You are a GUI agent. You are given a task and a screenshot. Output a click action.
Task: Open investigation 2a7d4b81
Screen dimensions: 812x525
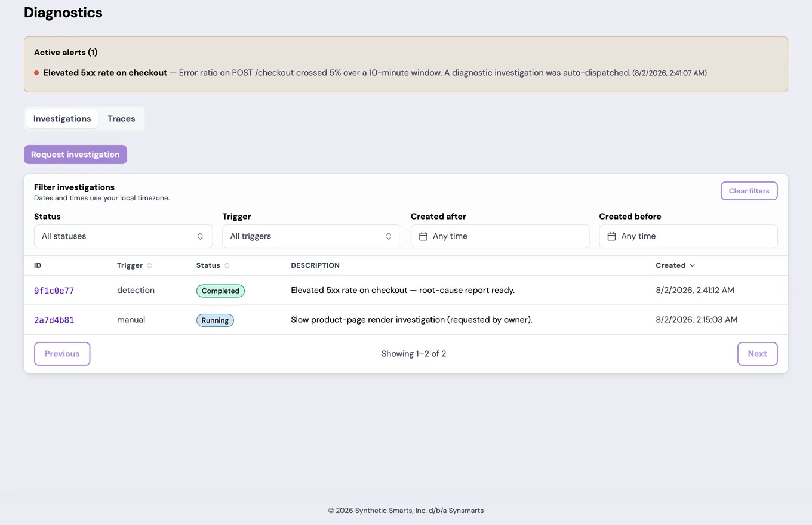(54, 320)
